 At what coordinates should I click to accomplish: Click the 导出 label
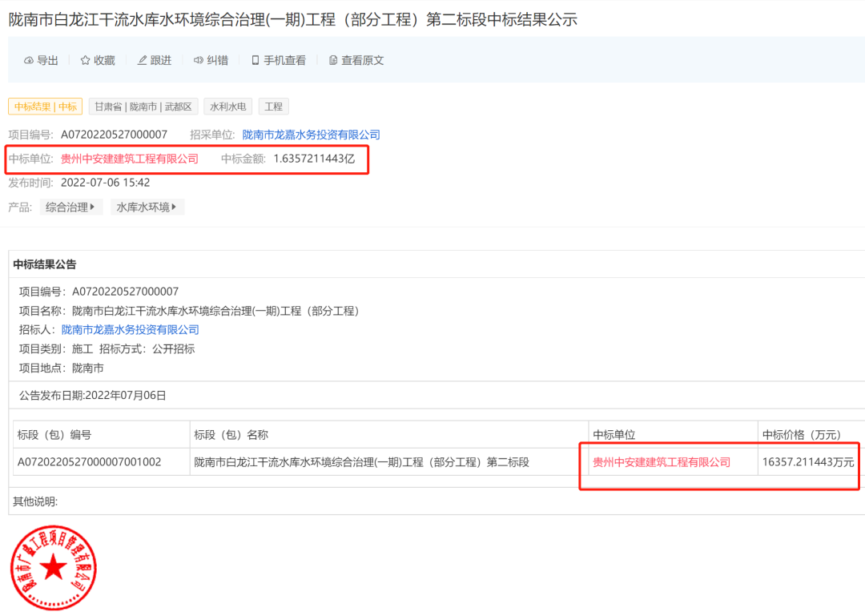(47, 60)
